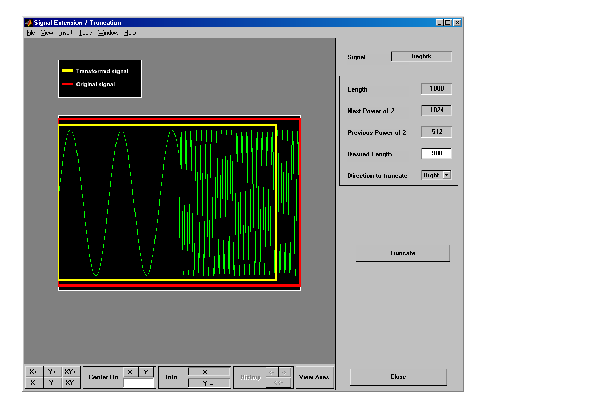Click the Info X readout field
Image resolution: width=600 pixels, height=413 pixels.
(x=209, y=372)
